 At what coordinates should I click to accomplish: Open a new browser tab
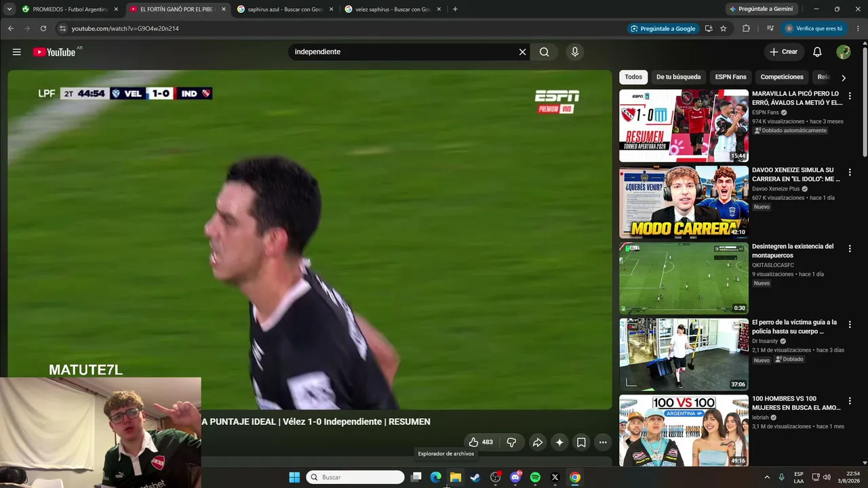pos(455,9)
